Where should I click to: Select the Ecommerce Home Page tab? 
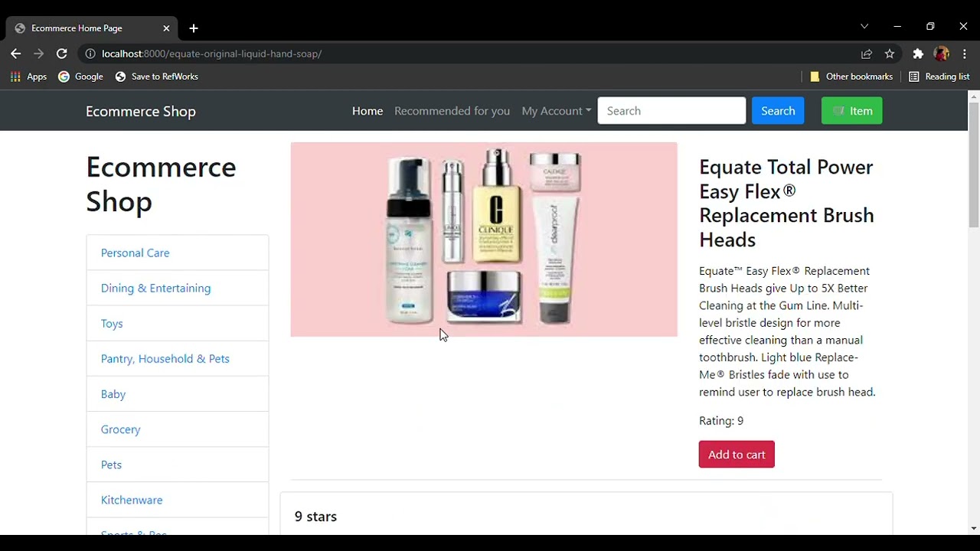pos(92,28)
